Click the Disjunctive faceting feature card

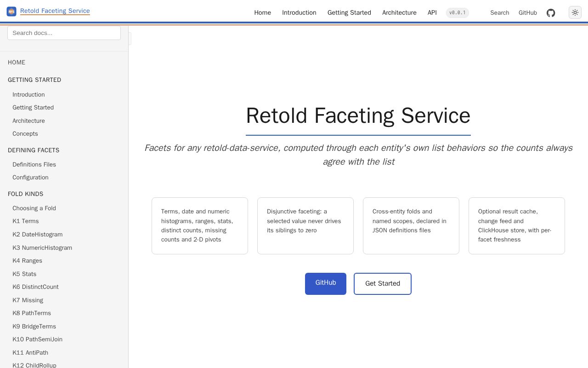[305, 226]
